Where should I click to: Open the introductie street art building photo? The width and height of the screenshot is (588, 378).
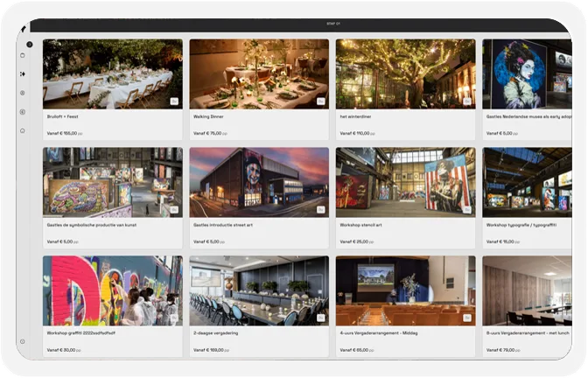pos(259,182)
